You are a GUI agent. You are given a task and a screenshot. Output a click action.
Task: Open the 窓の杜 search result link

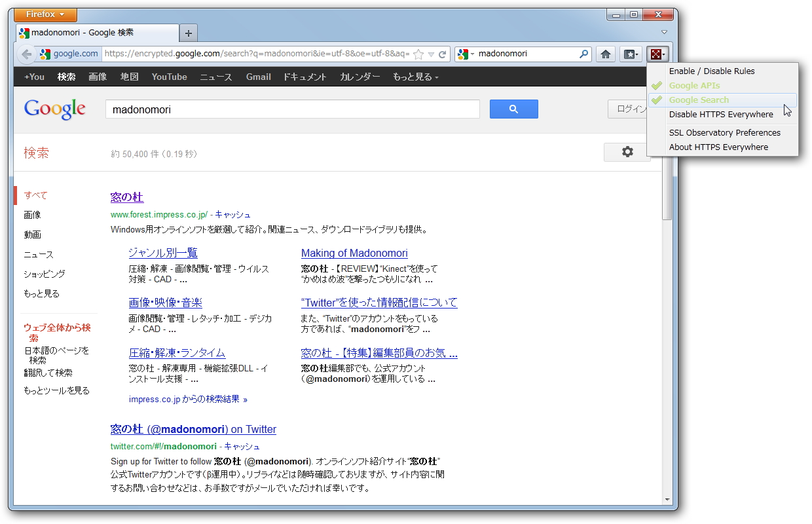126,196
